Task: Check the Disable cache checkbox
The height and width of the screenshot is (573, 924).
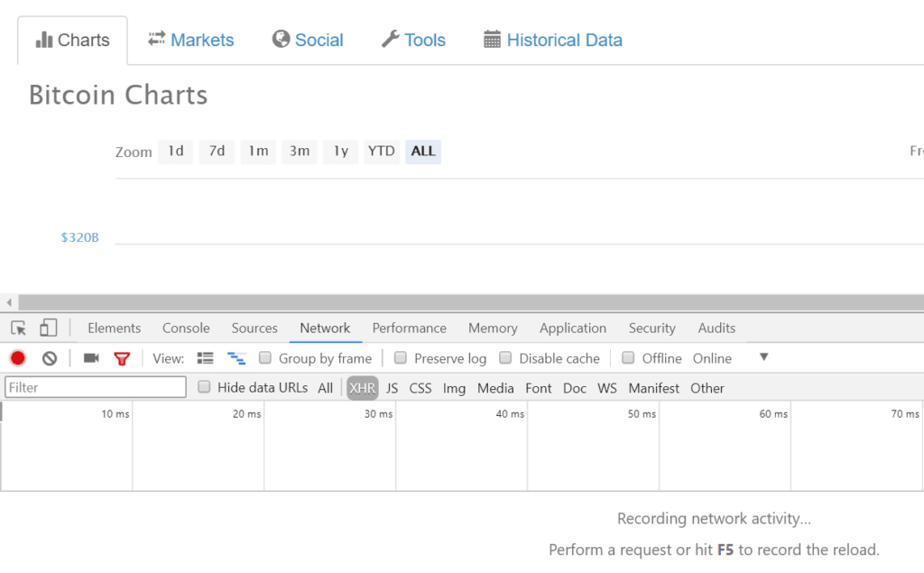Action: 506,358
